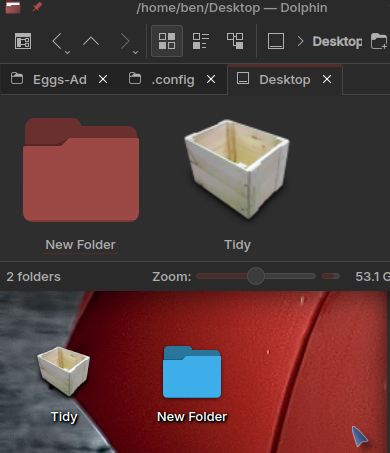The image size is (390, 453).
Task: Click the desktop icon in breadcrumb bar
Action: (276, 41)
